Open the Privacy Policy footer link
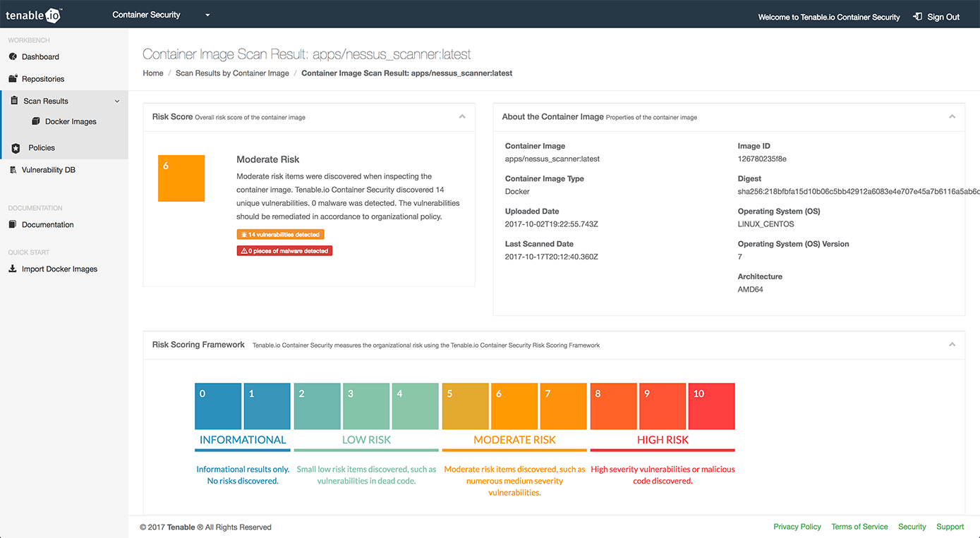 click(x=797, y=527)
